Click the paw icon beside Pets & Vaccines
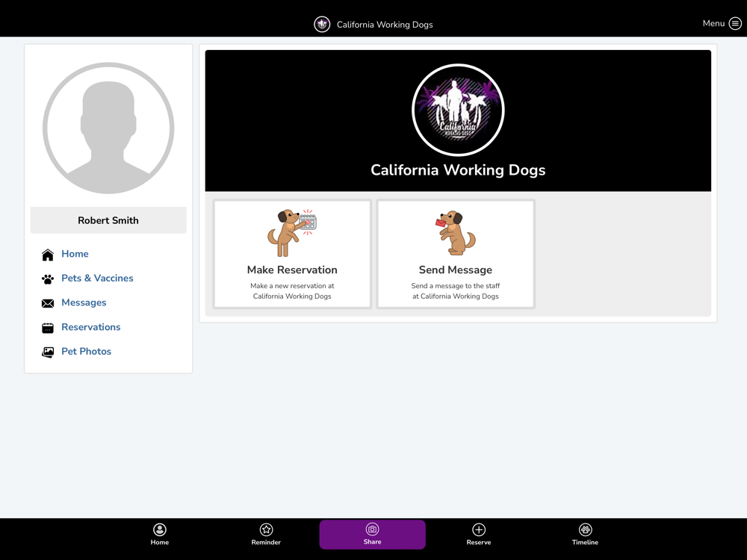This screenshot has height=560, width=747. point(48,279)
